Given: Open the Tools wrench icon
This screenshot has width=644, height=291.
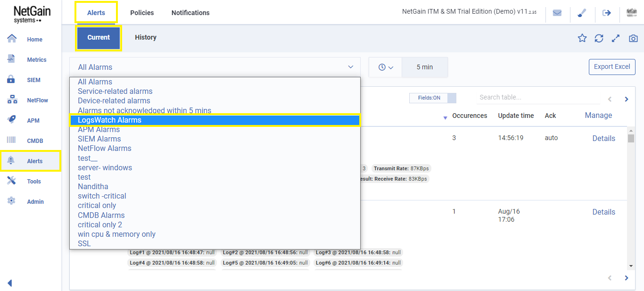Looking at the screenshot, I should [12, 181].
